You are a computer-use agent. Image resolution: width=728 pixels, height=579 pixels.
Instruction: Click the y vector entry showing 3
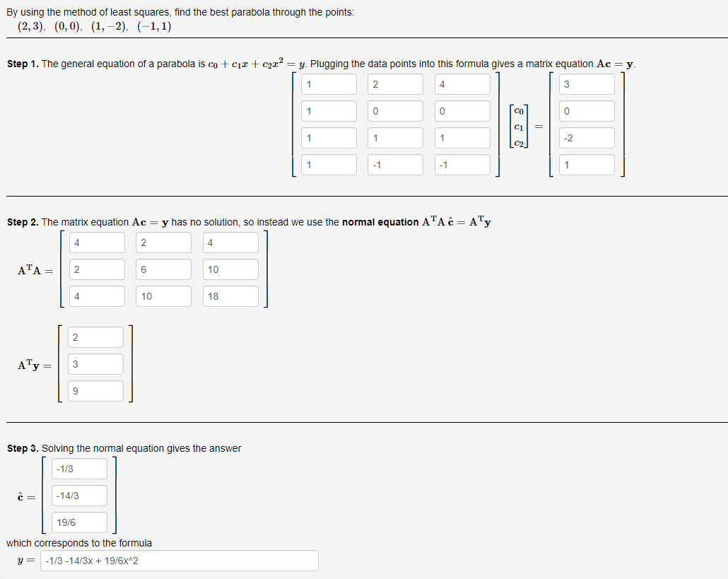tap(586, 83)
